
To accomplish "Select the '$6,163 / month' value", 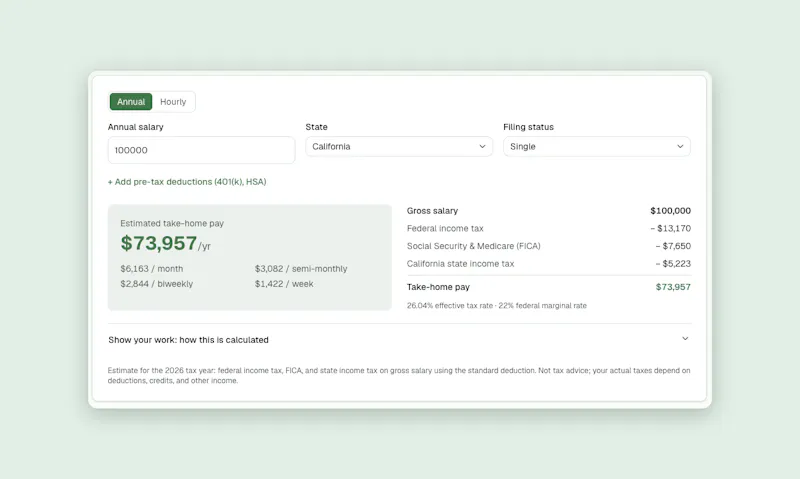I will pyautogui.click(x=152, y=269).
